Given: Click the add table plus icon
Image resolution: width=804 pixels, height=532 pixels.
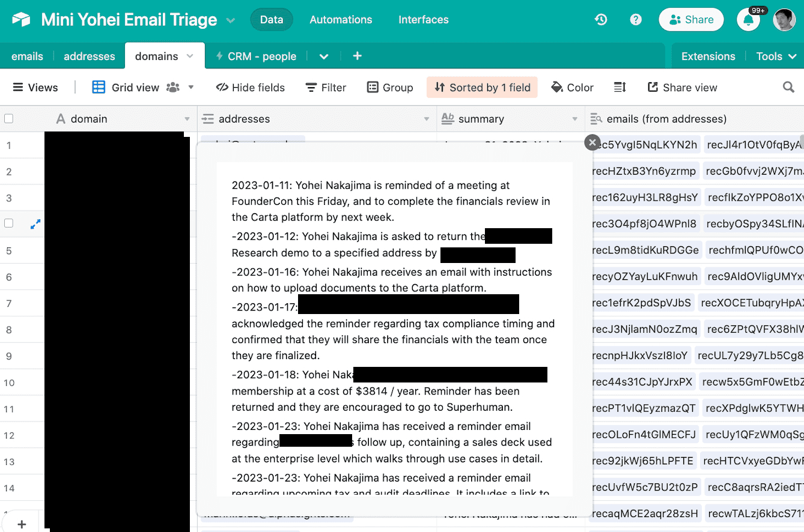Looking at the screenshot, I should coord(357,56).
